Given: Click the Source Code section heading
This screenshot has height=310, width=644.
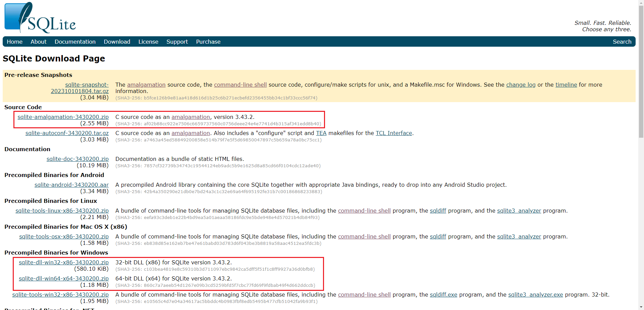Looking at the screenshot, I should 23,107.
